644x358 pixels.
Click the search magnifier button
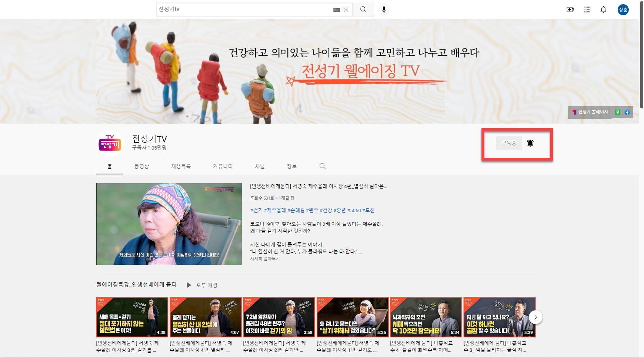363,10
